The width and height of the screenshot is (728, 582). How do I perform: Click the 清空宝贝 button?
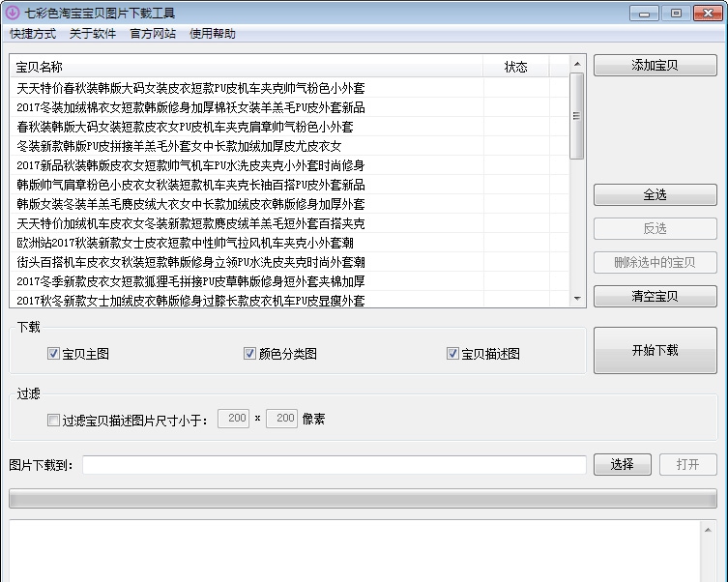coord(655,296)
